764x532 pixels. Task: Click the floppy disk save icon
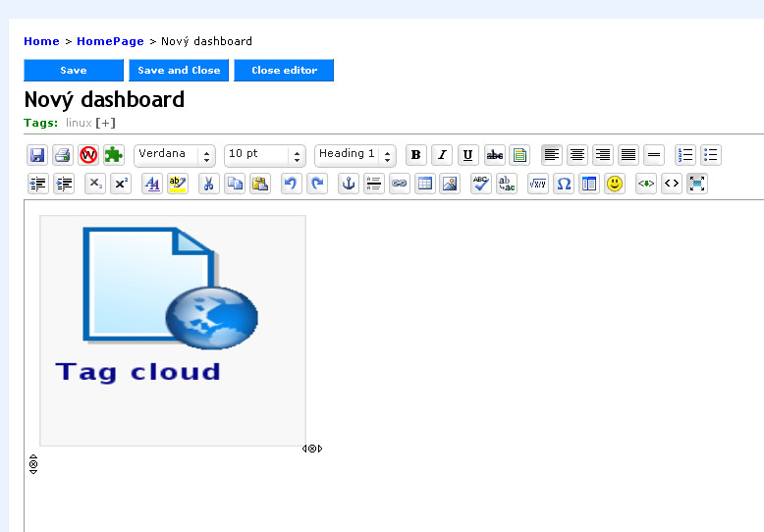tap(37, 155)
